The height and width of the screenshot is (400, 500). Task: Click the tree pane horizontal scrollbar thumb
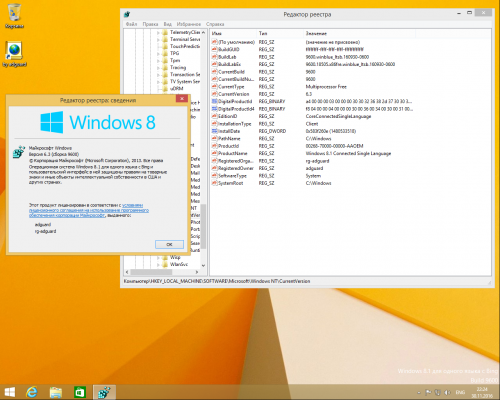click(x=151, y=272)
